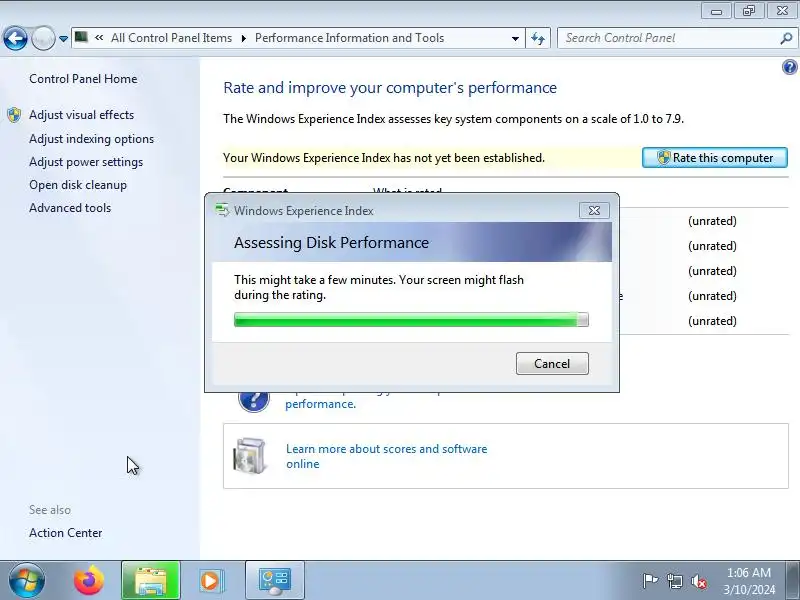Click the 'Rate this computer' button

[x=714, y=158]
